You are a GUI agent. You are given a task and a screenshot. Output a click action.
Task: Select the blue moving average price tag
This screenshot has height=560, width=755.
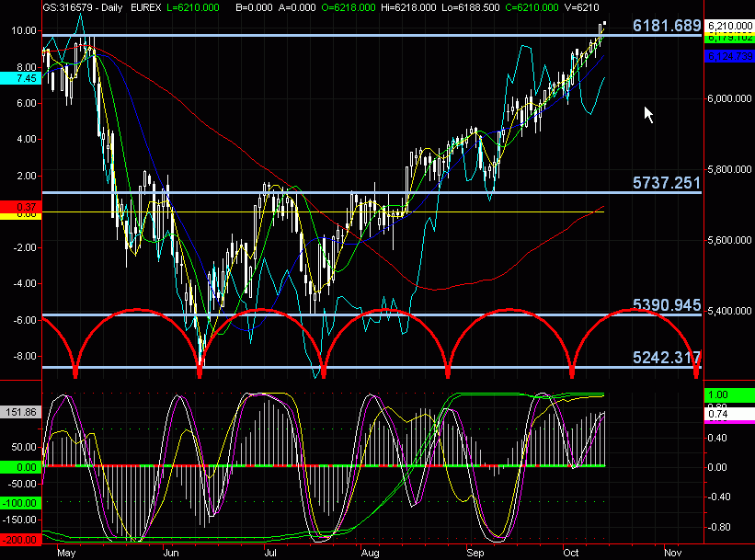728,56
